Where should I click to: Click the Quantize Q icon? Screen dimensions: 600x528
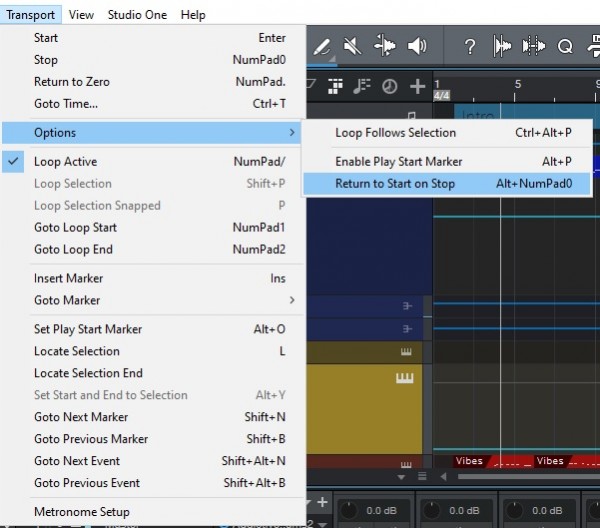point(565,46)
